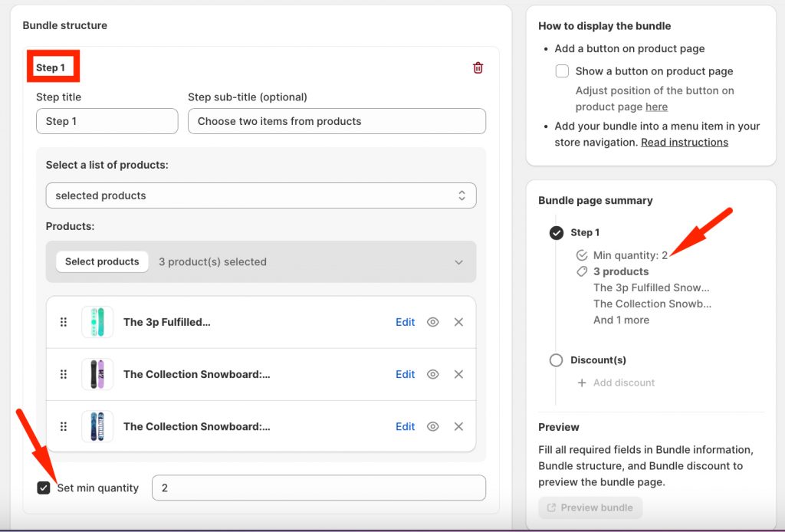Viewport: 785px width, 532px height.
Task: Toggle eye icon on third Collection Snowboard
Action: point(433,426)
